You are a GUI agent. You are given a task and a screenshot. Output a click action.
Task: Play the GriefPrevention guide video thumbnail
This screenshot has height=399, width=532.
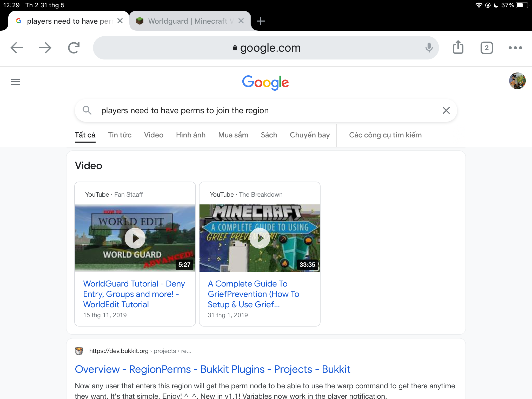pos(260,238)
